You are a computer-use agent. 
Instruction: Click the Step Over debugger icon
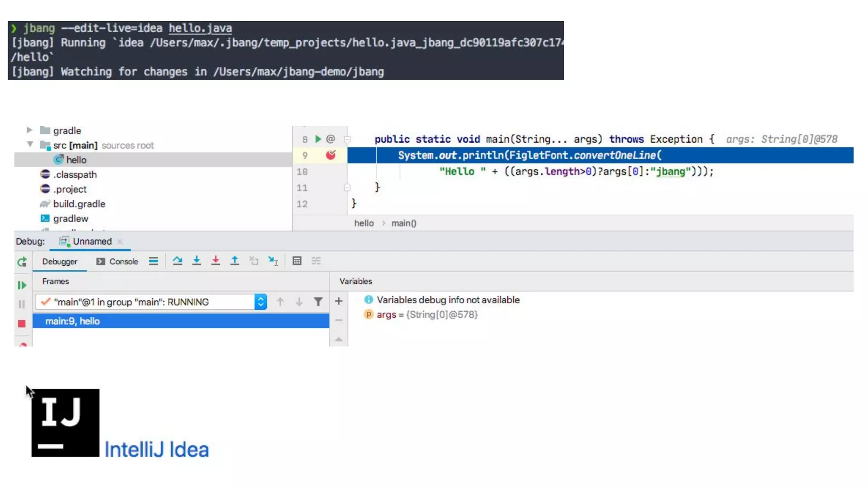[x=178, y=261]
